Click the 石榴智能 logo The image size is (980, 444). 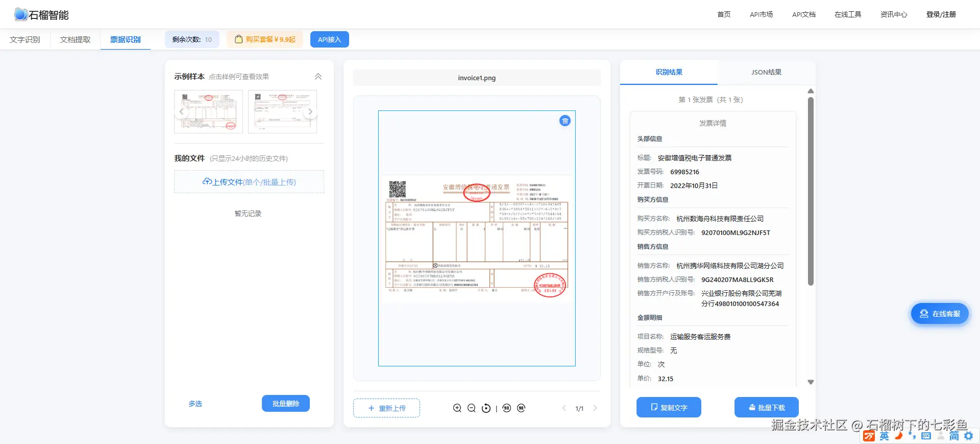pos(41,15)
